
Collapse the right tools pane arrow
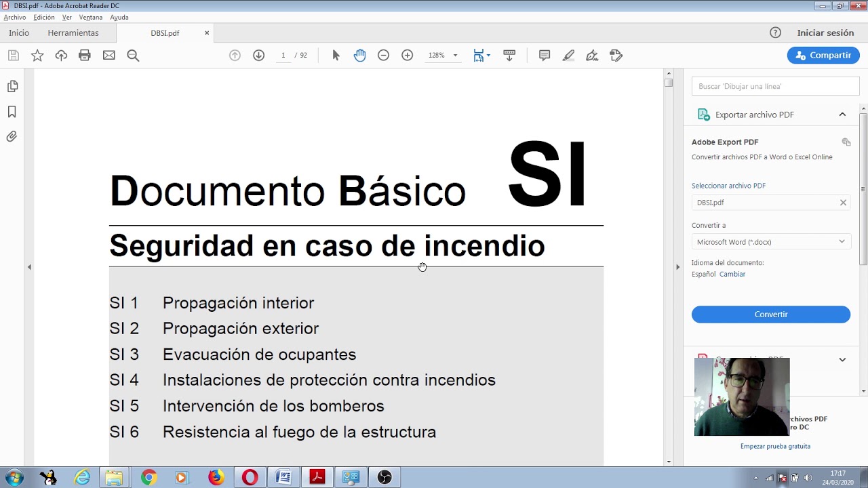[x=677, y=267]
